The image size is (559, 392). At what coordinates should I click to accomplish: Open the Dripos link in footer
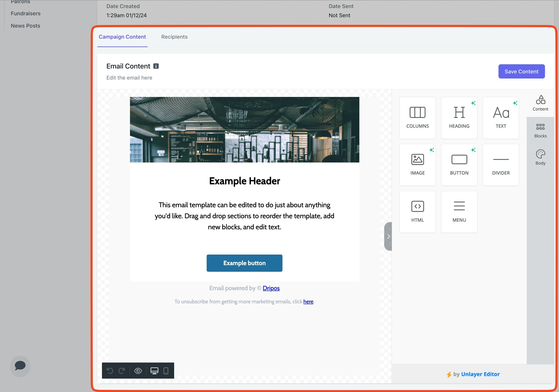coord(271,288)
